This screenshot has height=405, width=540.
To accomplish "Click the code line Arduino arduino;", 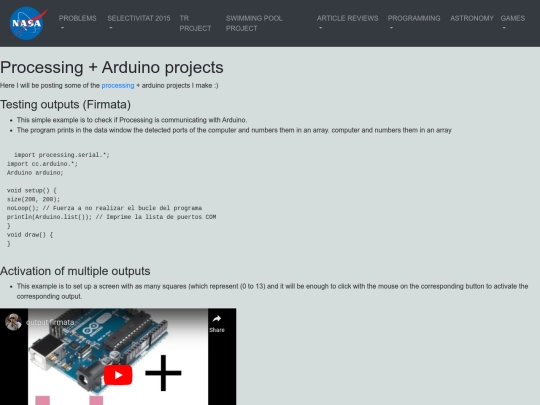I will (35, 173).
